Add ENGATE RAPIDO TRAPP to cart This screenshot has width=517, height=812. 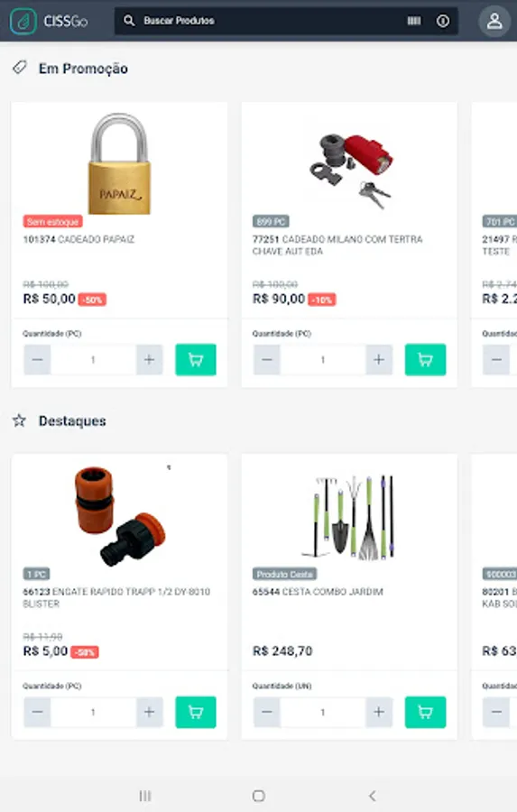coord(196,712)
